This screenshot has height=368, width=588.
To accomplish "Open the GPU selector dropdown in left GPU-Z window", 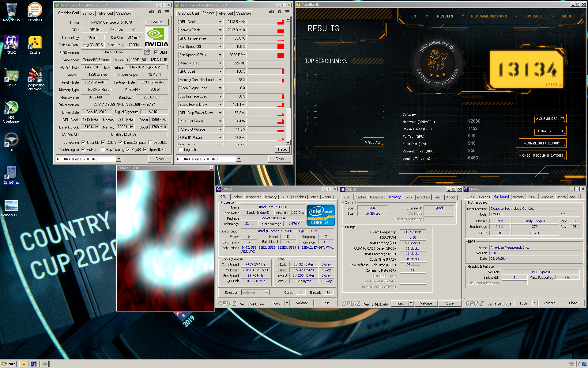I will tap(119, 159).
